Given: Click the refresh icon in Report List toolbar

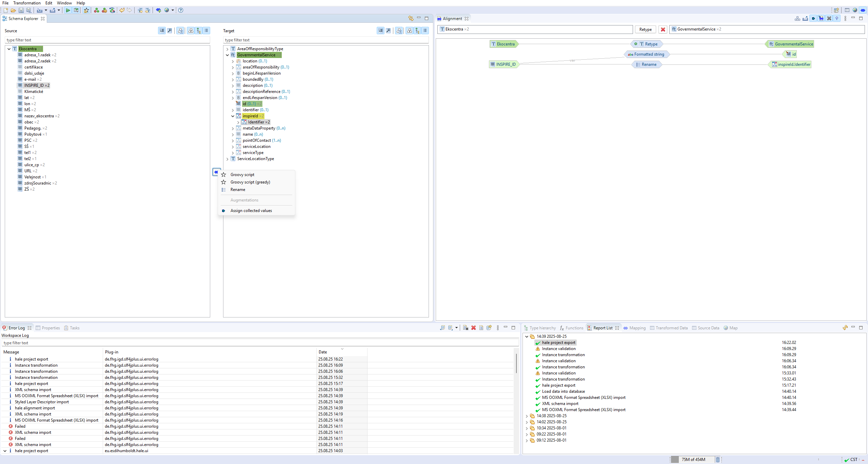Looking at the screenshot, I should coord(845,328).
